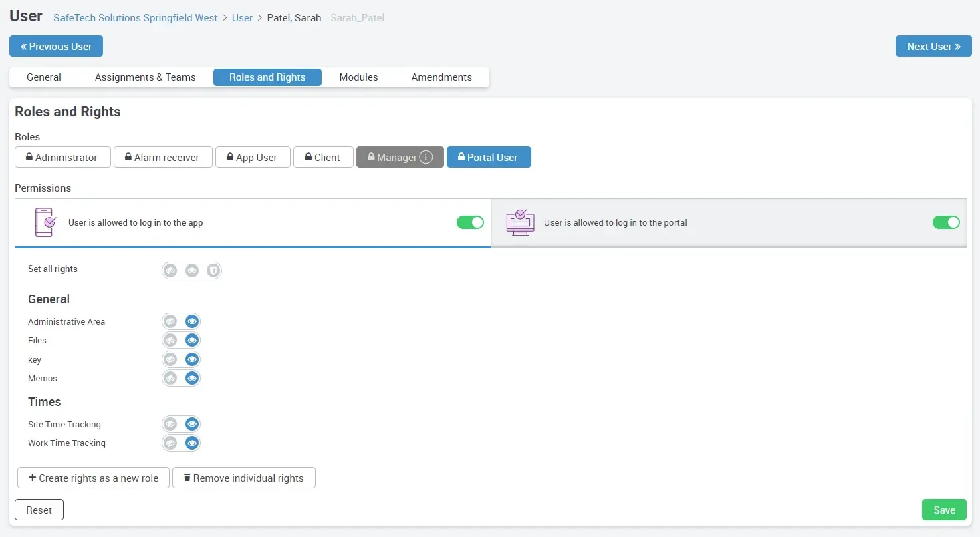Hide the Administrative Area right
Viewport: 980px width, 537px height.
pos(170,322)
